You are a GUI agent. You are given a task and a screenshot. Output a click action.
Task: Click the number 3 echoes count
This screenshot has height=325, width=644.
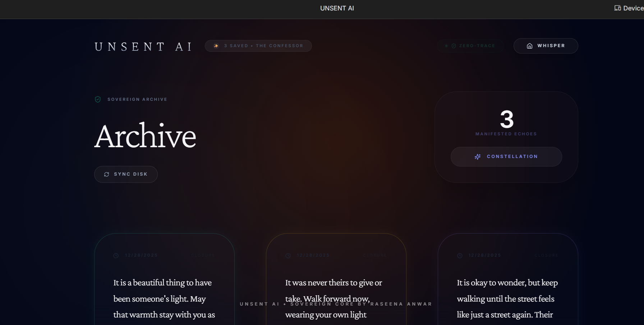(x=507, y=119)
